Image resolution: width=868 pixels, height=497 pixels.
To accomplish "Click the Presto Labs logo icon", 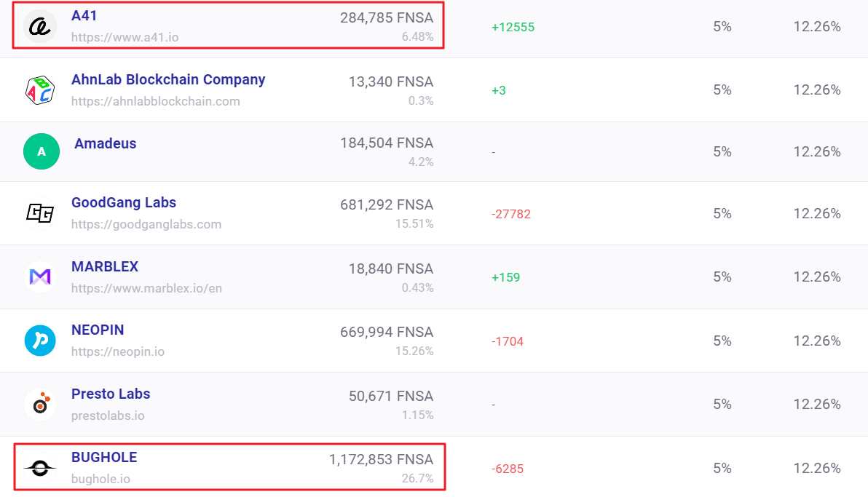I will coord(40,405).
